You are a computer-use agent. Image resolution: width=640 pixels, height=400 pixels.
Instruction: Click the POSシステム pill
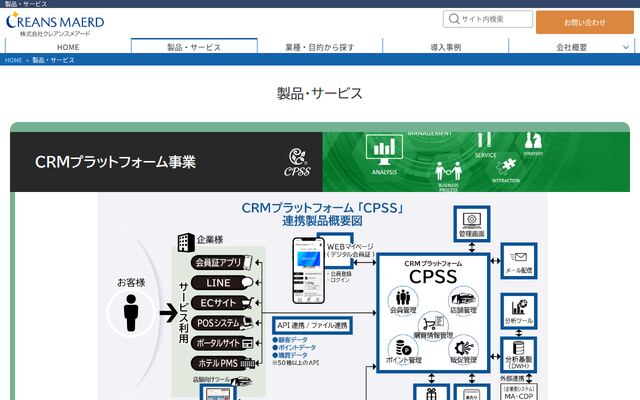click(x=222, y=323)
